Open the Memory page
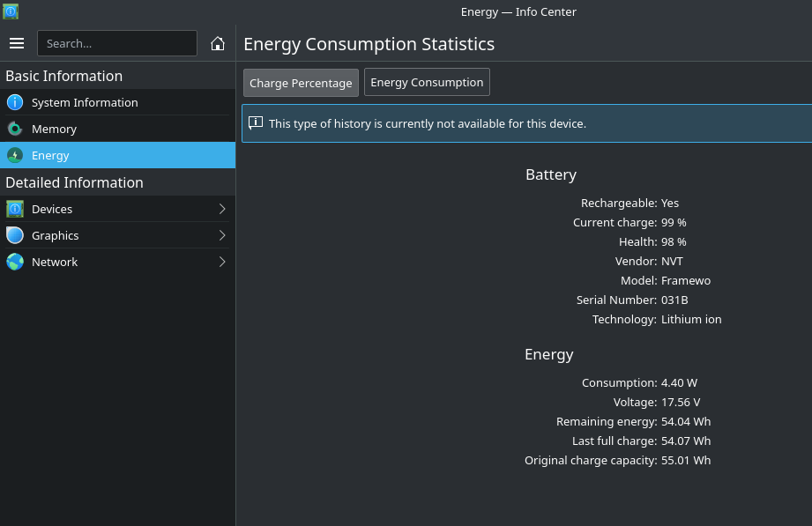Viewport: 812px width, 526px height. (117, 129)
